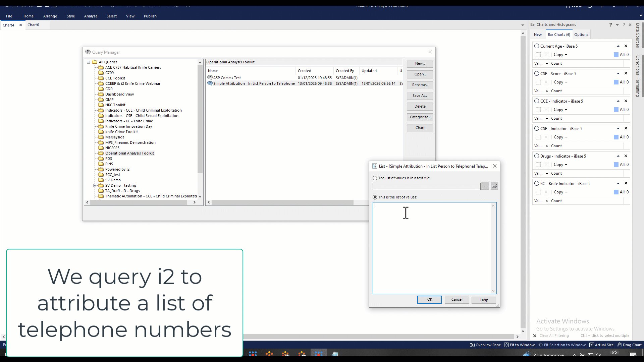644x362 pixels.
Task: Click the open folder icon in List dialog
Action: [x=494, y=186]
